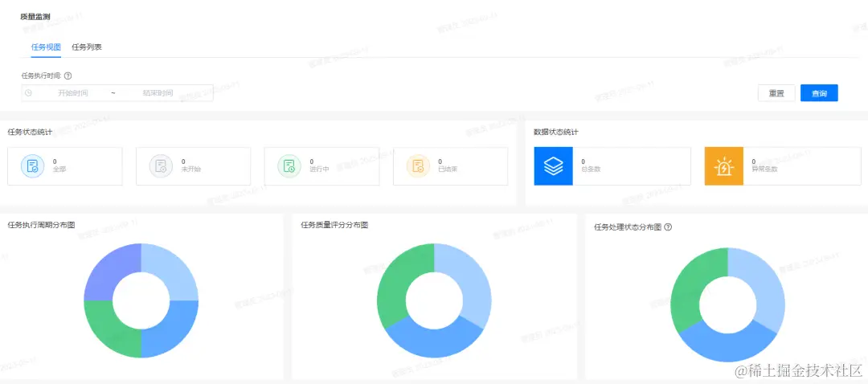Click the 数据状态统计 section heading
The height and width of the screenshot is (384, 868).
(x=556, y=133)
